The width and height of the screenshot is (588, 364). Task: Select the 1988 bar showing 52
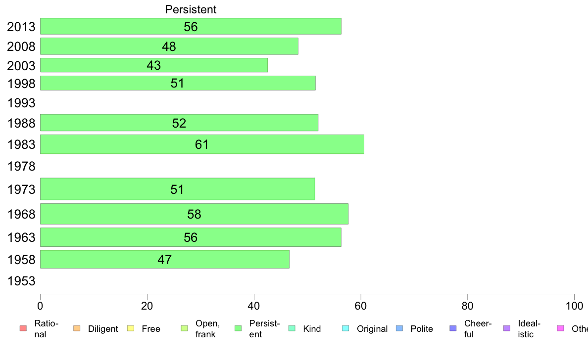pyautogui.click(x=179, y=123)
